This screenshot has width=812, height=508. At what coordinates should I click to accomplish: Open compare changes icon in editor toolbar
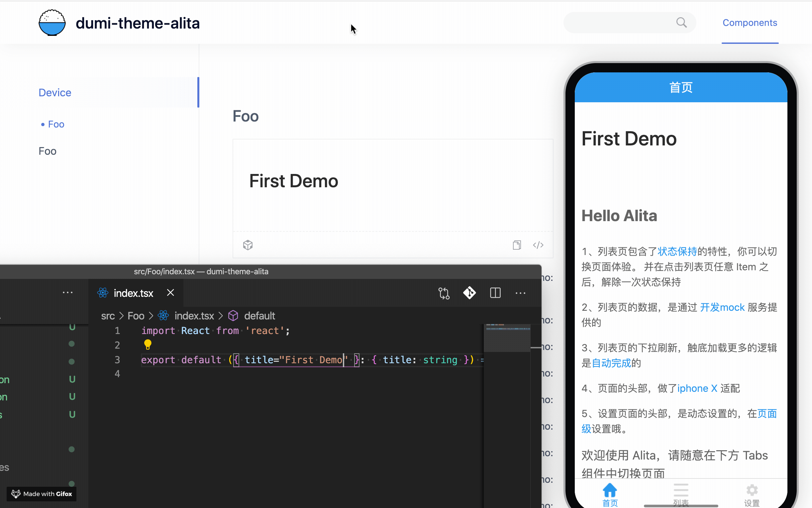444,293
